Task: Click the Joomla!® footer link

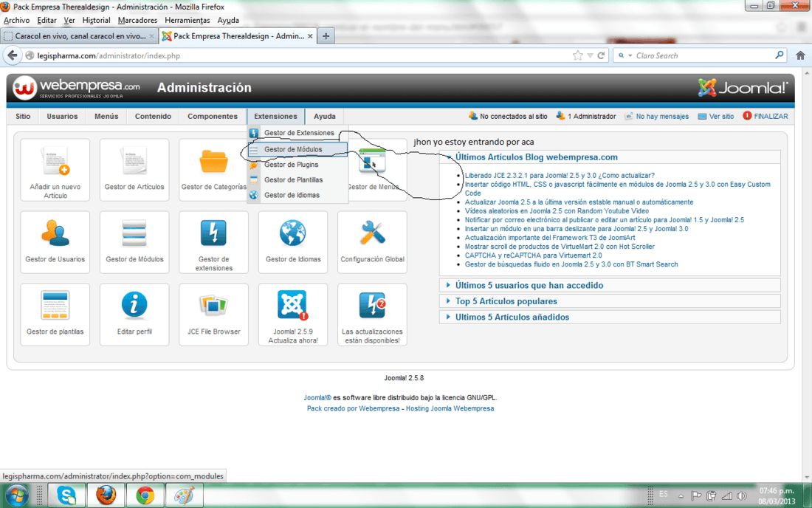Action: tap(317, 398)
